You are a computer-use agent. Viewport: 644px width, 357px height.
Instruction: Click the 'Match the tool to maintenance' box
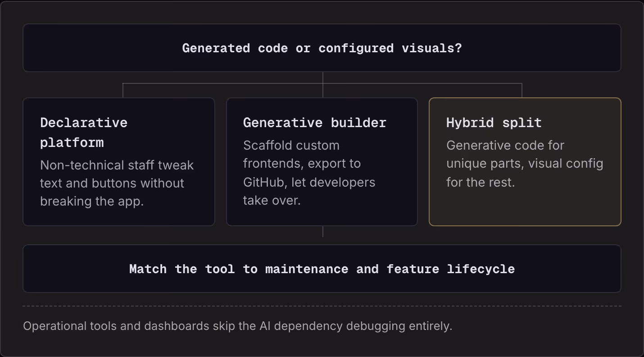322,269
